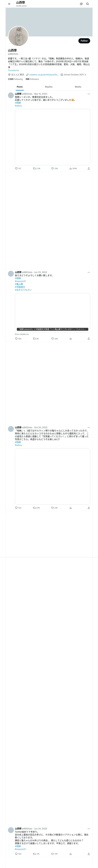Click the Grok icon beside search
Image resolution: width=98 pixels, height=868 pixels.
pos(81,4)
